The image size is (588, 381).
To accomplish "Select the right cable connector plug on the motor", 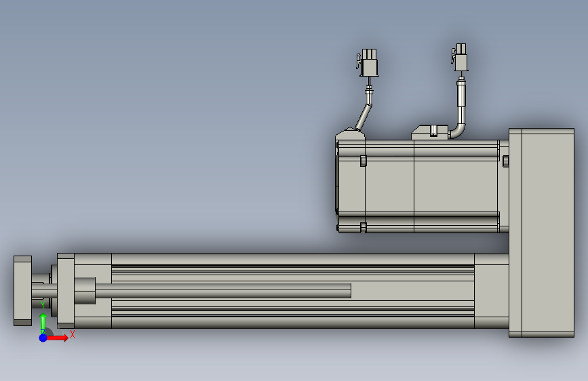I will point(460,58).
